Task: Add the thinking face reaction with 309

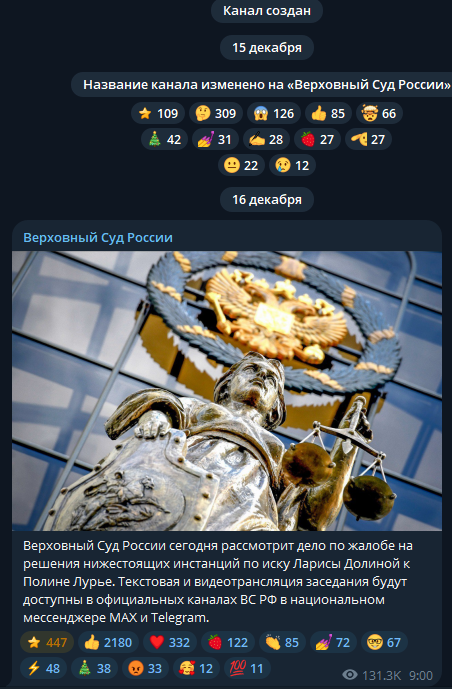Action: (216, 113)
